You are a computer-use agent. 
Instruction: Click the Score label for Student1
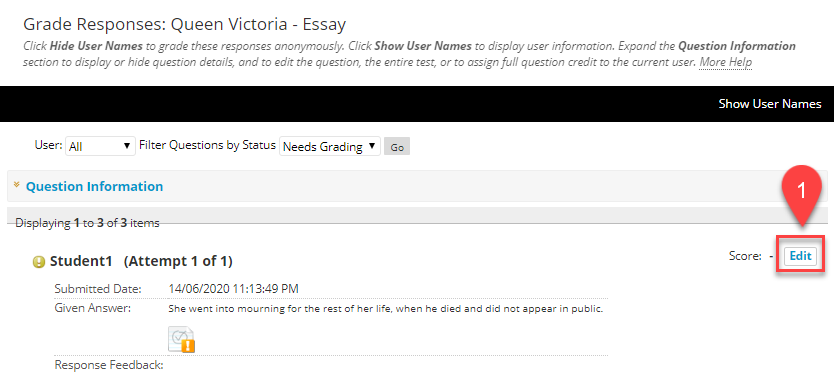tap(745, 256)
